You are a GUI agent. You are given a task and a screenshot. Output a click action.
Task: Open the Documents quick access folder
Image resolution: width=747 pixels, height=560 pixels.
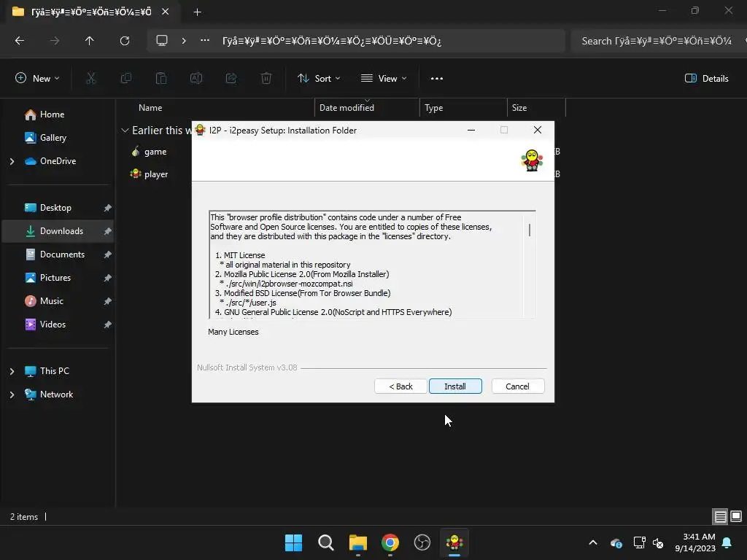point(62,254)
